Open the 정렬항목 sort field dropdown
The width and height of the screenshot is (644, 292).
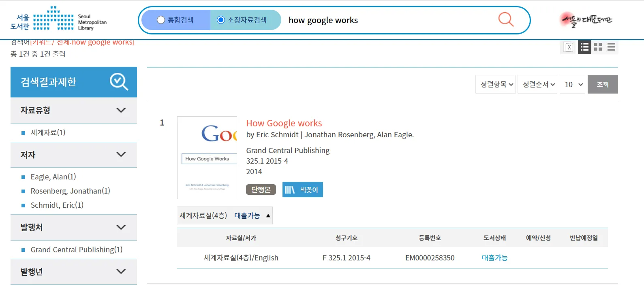pos(495,84)
